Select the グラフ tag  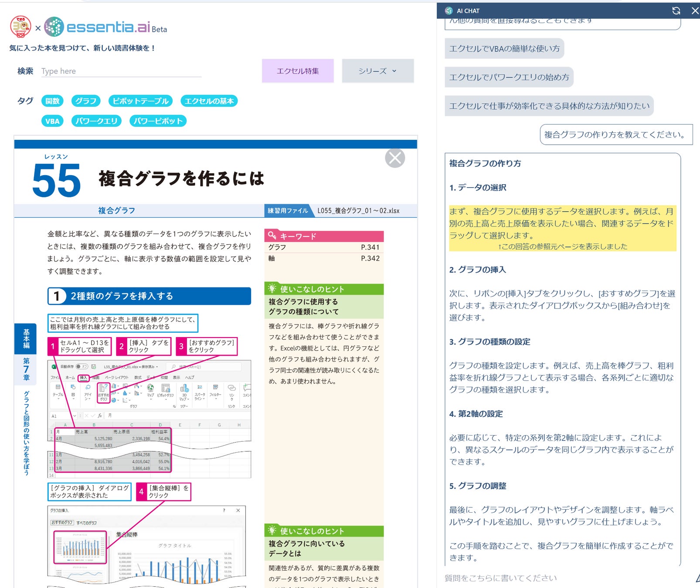(86, 101)
